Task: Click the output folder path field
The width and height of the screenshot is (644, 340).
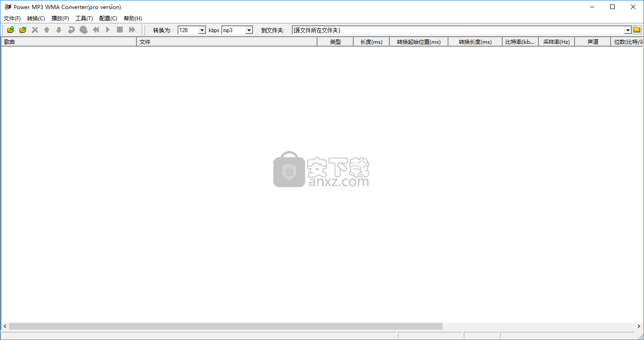Action: (x=458, y=30)
